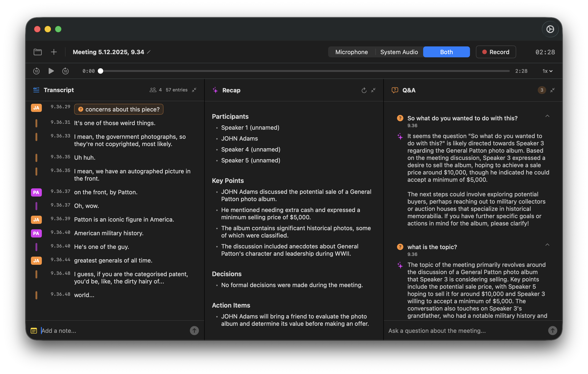The width and height of the screenshot is (588, 374).
Task: Collapse the "So what do you wanted to do with this?" answer
Action: [x=548, y=116]
